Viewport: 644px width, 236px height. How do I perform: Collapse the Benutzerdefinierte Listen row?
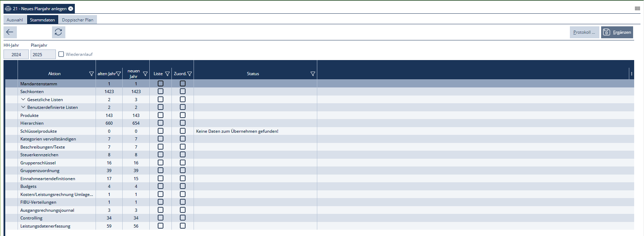pos(23,107)
